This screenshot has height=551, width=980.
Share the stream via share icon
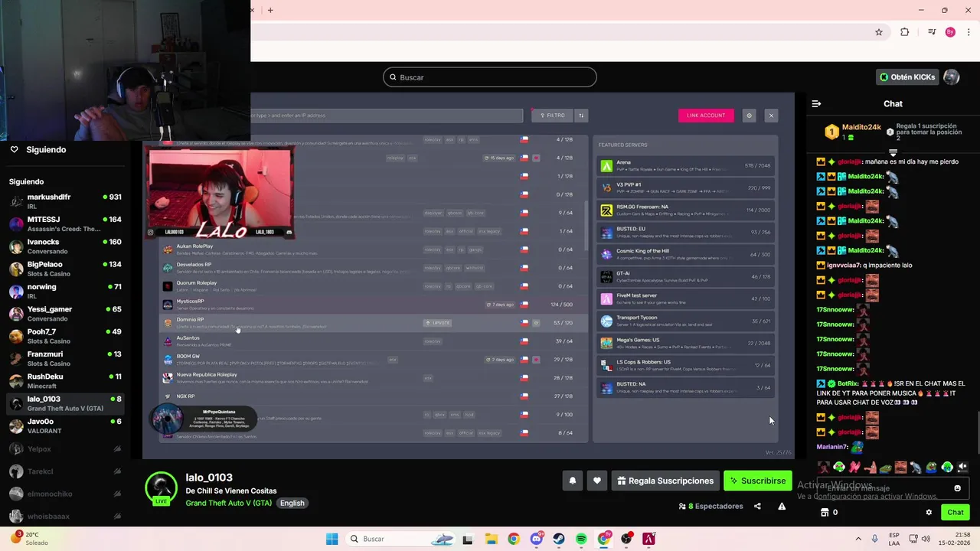(x=757, y=506)
